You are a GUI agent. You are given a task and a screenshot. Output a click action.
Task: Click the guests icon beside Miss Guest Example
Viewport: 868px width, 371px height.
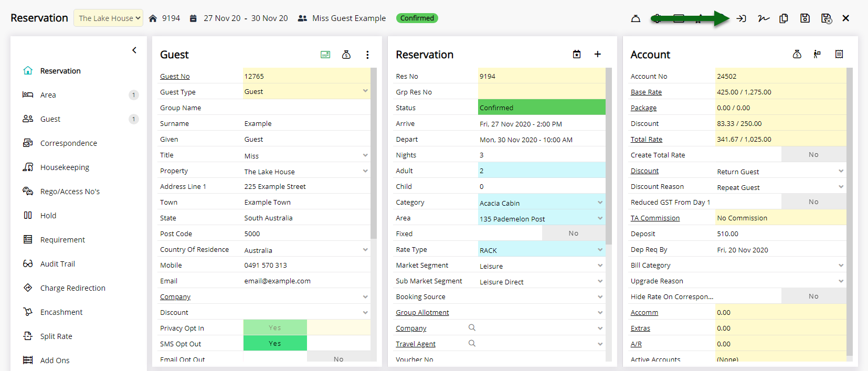302,18
